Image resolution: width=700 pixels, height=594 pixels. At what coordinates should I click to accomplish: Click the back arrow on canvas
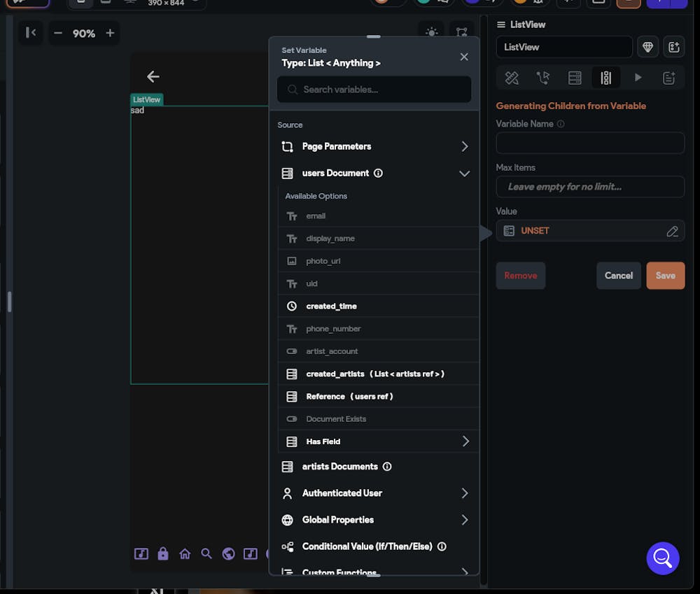pyautogui.click(x=153, y=77)
